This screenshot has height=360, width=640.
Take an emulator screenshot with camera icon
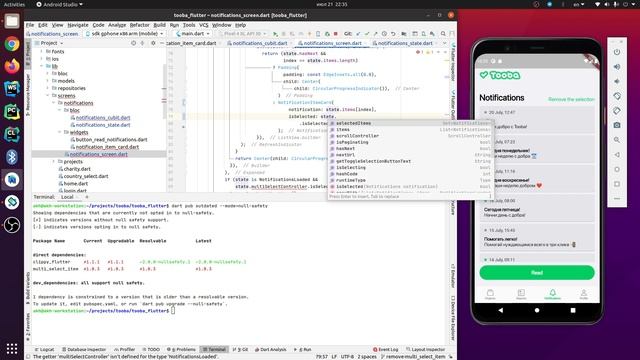(x=617, y=125)
